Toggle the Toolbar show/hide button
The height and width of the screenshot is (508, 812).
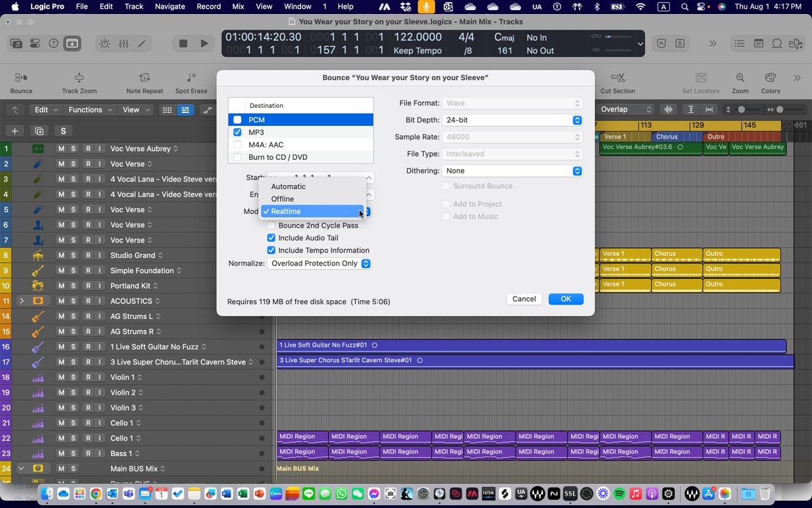72,43
